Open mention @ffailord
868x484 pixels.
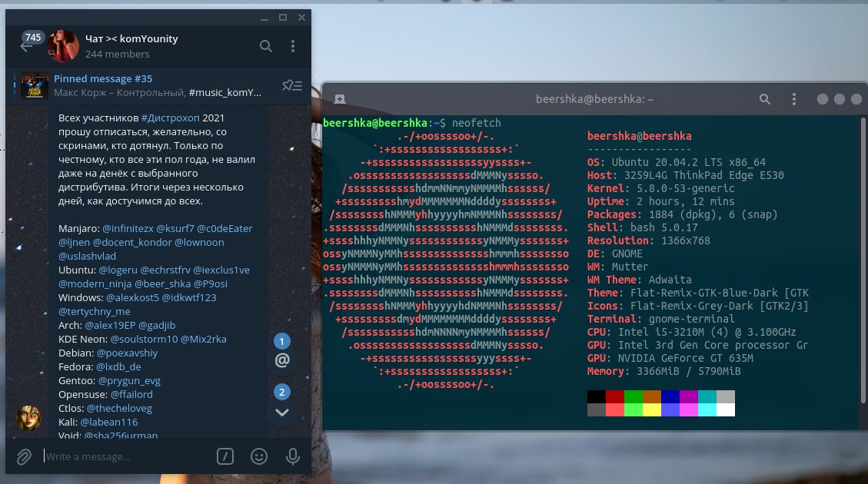point(131,394)
